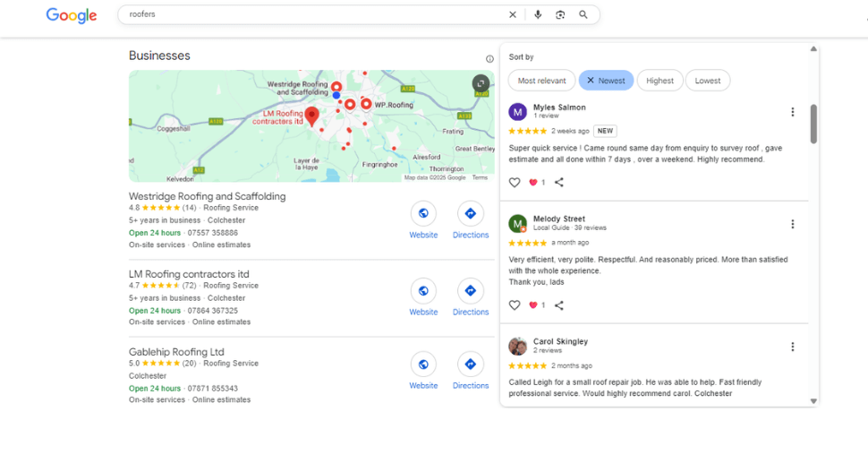This screenshot has height=463, width=868.
Task: Click the LM Roofing map pin
Action: (312, 116)
